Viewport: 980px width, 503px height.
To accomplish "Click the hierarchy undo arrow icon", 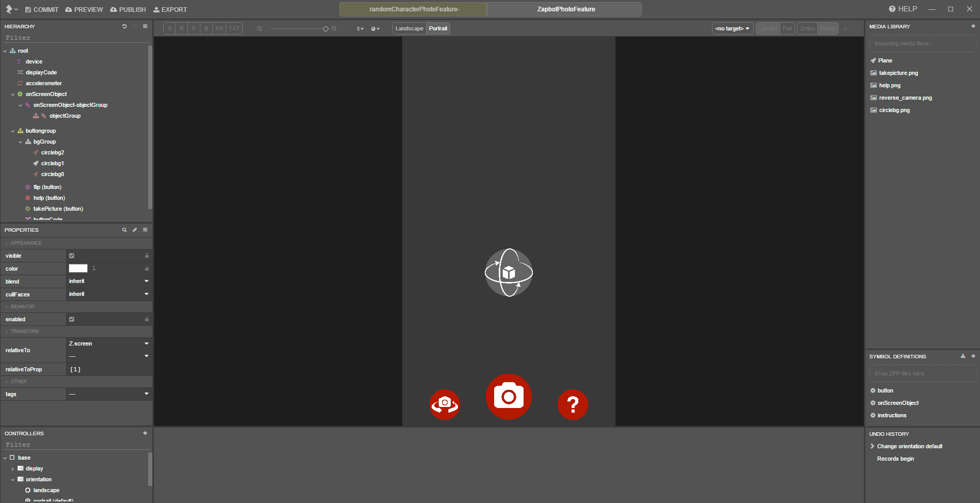I will coord(124,26).
